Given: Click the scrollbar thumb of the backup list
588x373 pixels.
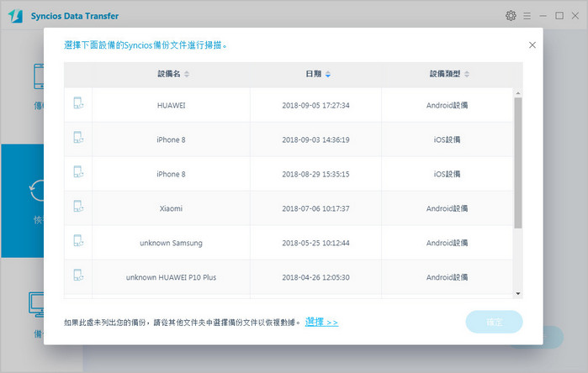Looking at the screenshot, I should coord(518,162).
